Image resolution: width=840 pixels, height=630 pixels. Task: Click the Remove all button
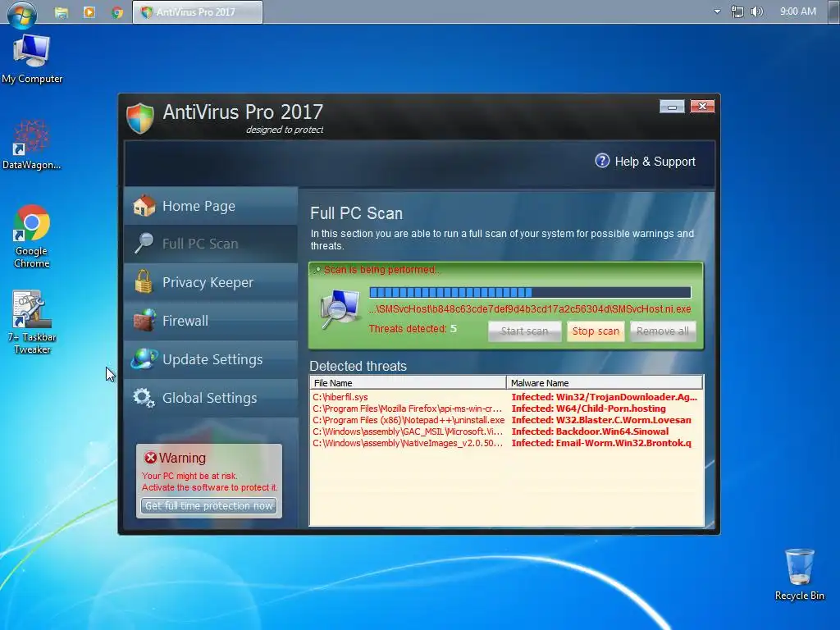tap(663, 331)
